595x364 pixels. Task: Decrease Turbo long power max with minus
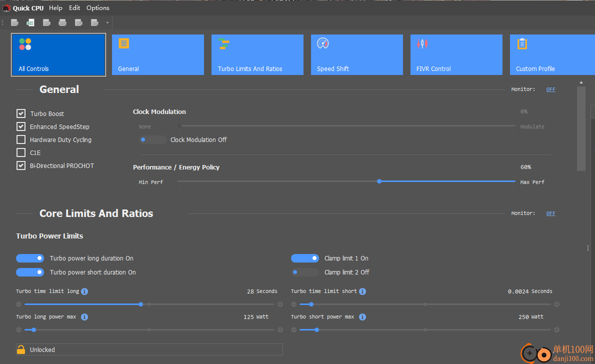point(18,330)
